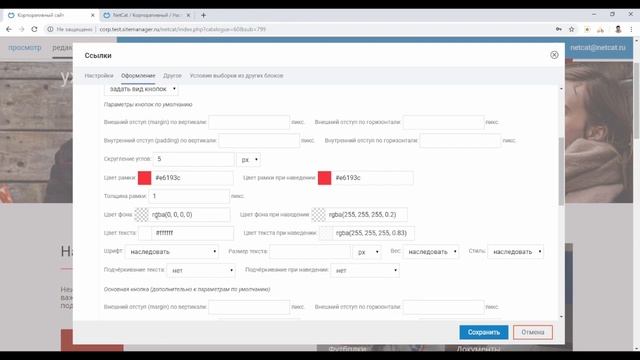Click netcat@netcat.ru account link
640x360 pixels.
click(598, 48)
